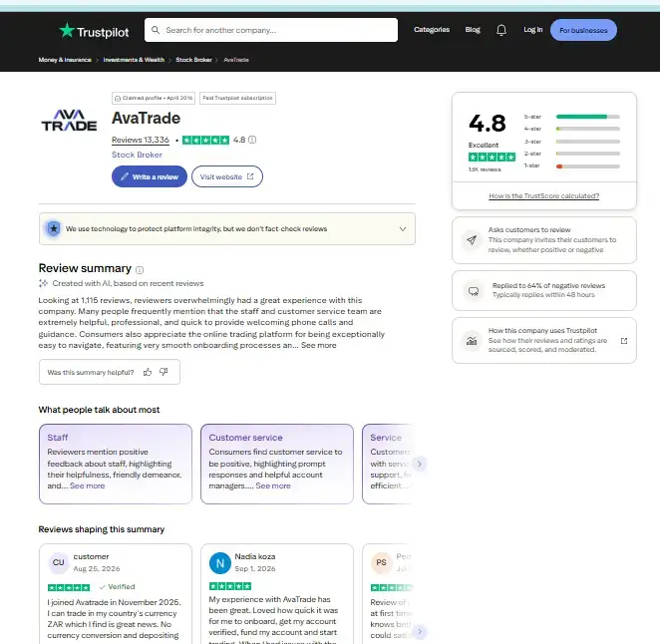Give the summary a thumbs up
The image size is (660, 644).
point(148,372)
